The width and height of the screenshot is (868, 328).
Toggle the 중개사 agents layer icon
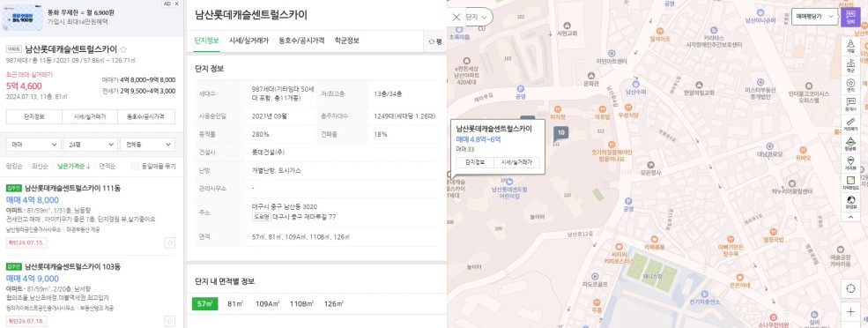850,105
